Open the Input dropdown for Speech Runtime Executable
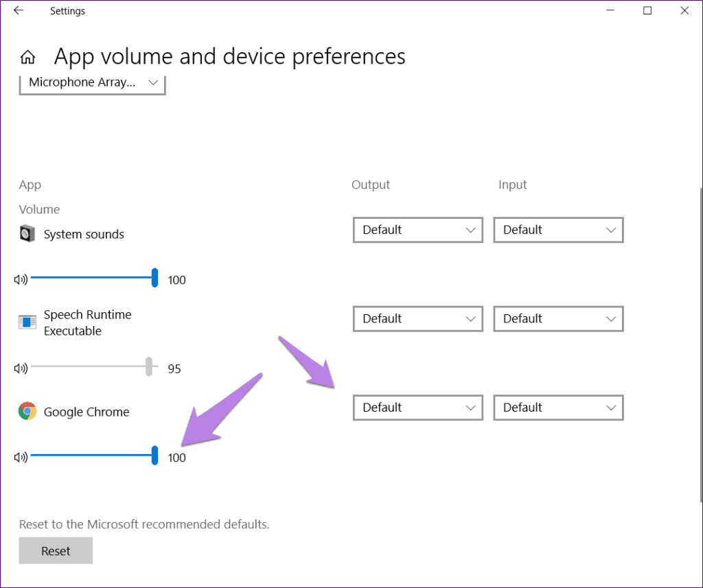This screenshot has width=703, height=588. 558,318
